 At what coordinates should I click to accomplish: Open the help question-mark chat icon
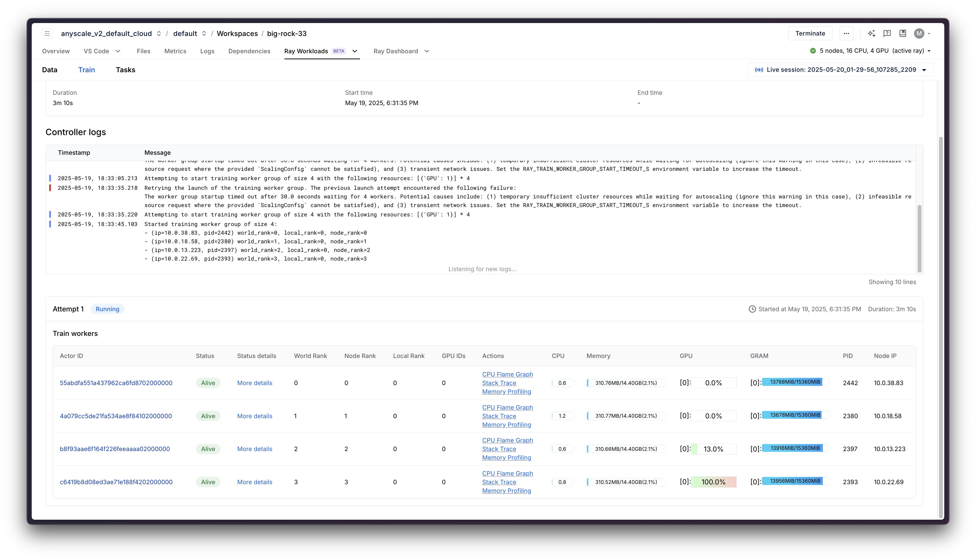tap(887, 33)
